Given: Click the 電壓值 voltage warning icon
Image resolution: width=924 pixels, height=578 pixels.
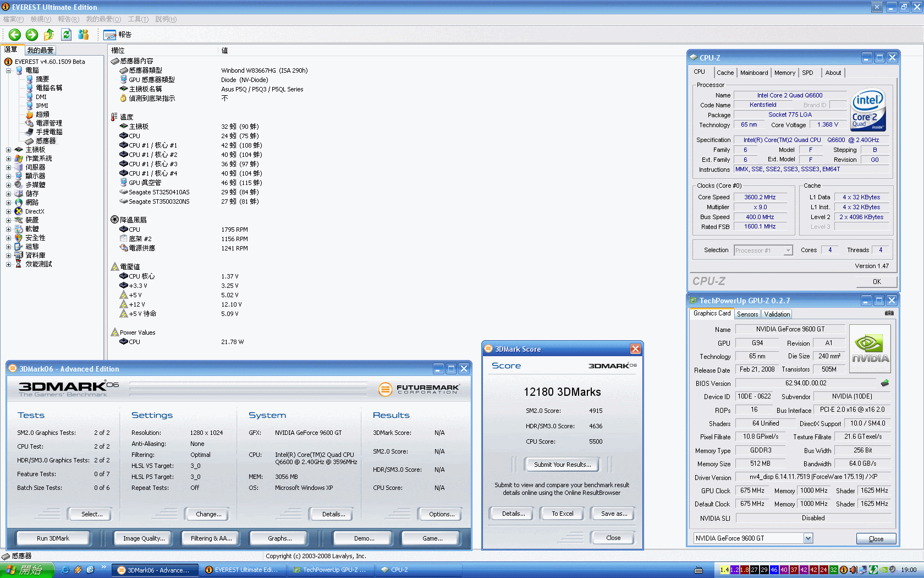Looking at the screenshot, I should tap(115, 266).
